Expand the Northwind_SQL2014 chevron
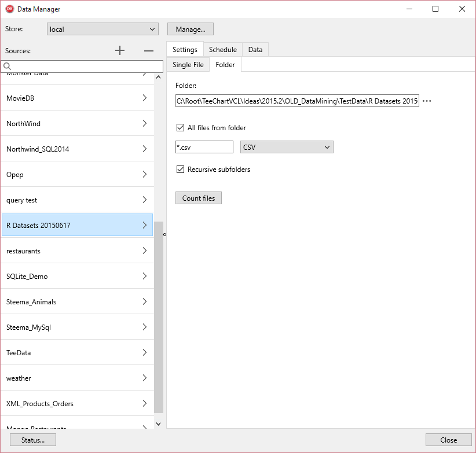Image resolution: width=476 pixels, height=453 pixels. pyautogui.click(x=145, y=149)
